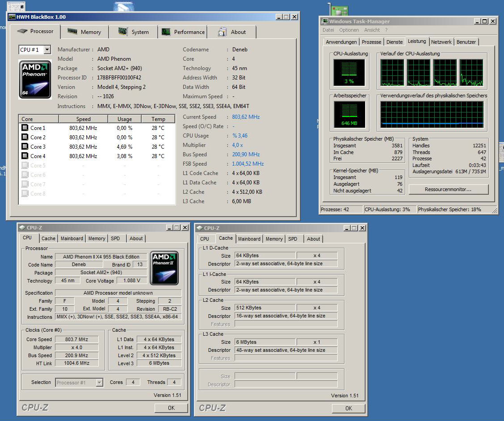Click the AMD Phenom 64 logo in BlackBox
The width and height of the screenshot is (504, 421).
coord(35,79)
